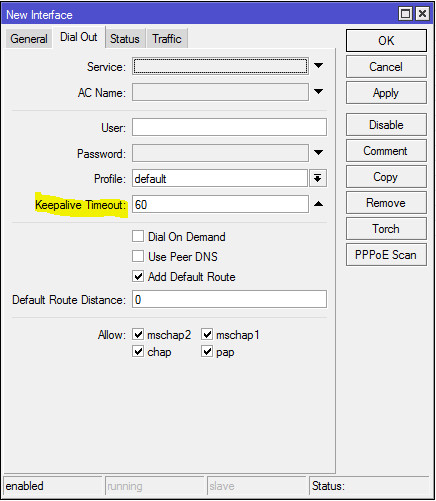Uncheck the pap authentication option
The height and width of the screenshot is (501, 436).
pyautogui.click(x=207, y=351)
